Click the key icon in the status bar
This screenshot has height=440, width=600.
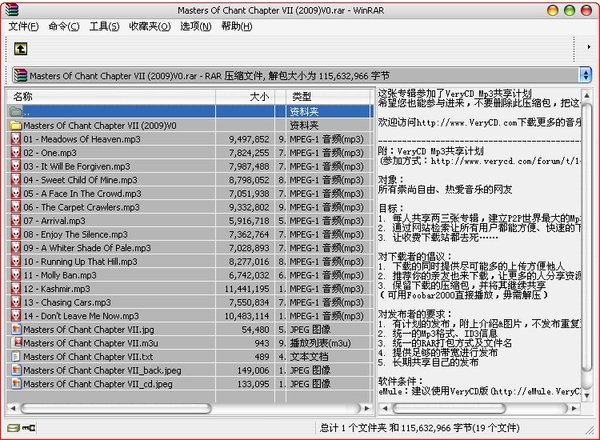click(28, 428)
